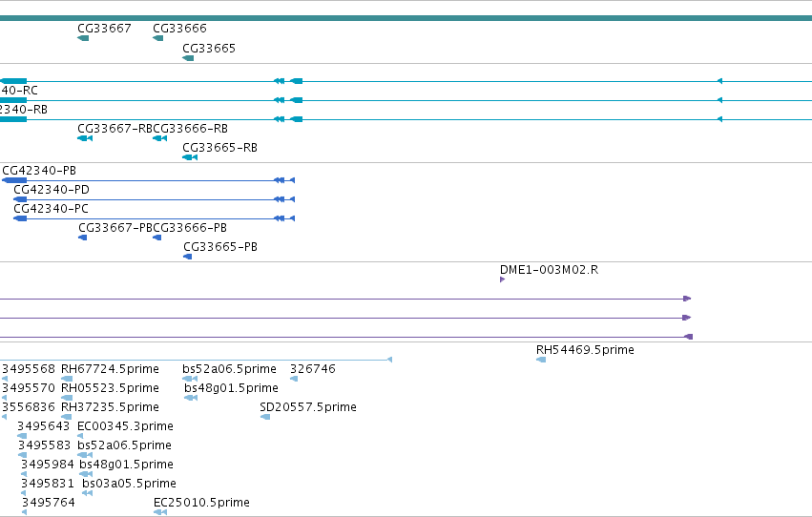Image resolution: width=812 pixels, height=517 pixels.
Task: Click the small purple arrow under DME1-003M02.R
Action: click(502, 280)
